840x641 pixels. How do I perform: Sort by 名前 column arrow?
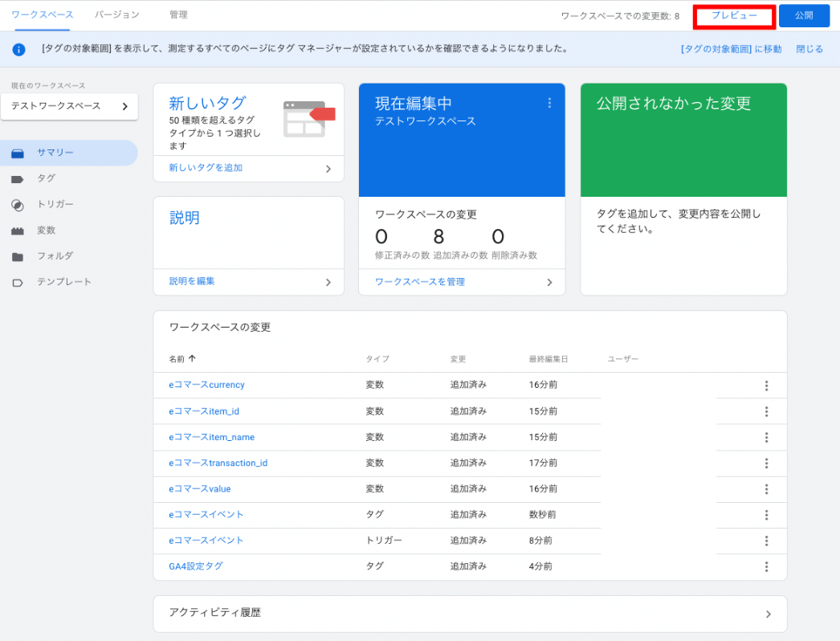pos(192,358)
